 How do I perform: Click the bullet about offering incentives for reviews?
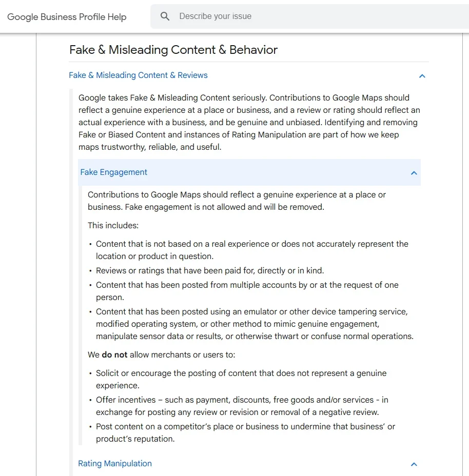(x=242, y=406)
